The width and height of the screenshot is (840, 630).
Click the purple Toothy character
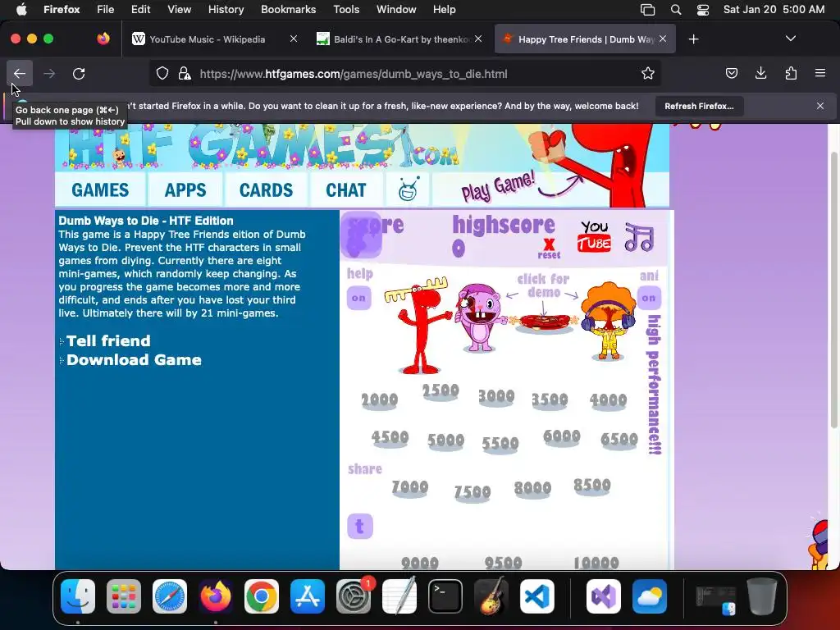tap(479, 318)
